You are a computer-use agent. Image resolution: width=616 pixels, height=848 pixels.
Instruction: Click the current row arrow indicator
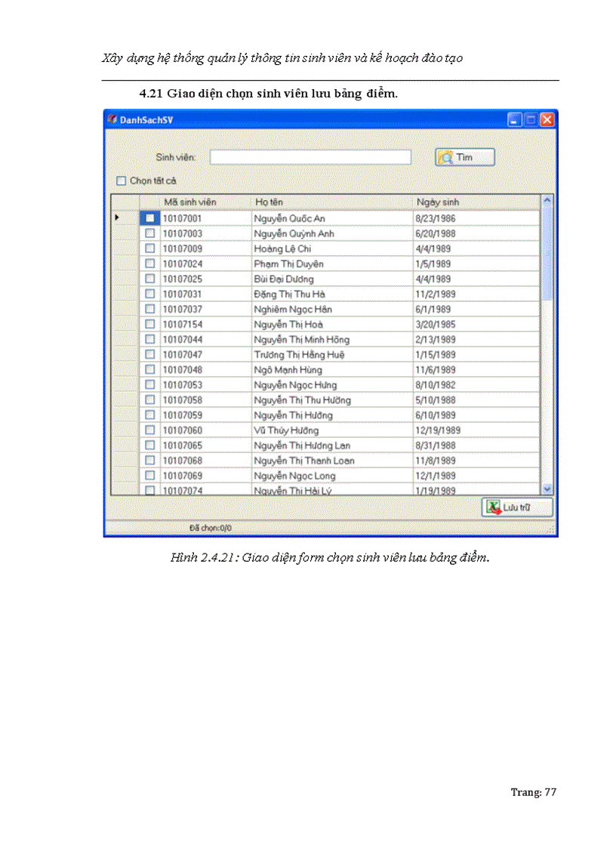117,218
